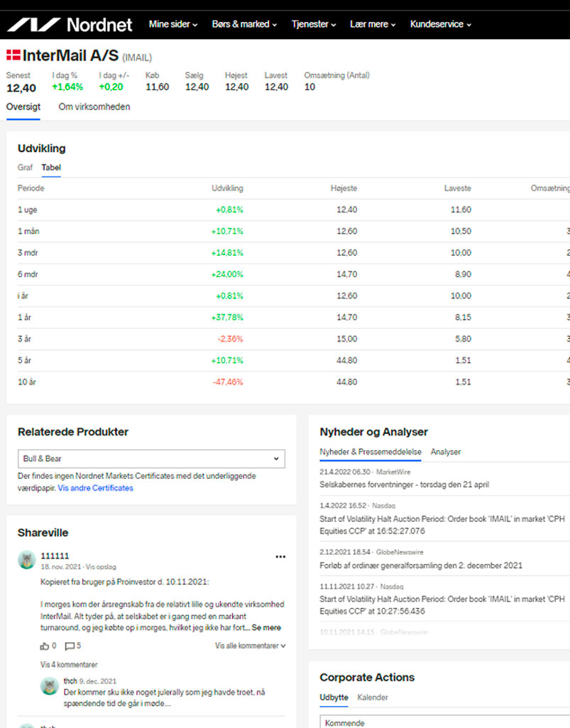Switch to the Om virksomheden tab

click(94, 107)
